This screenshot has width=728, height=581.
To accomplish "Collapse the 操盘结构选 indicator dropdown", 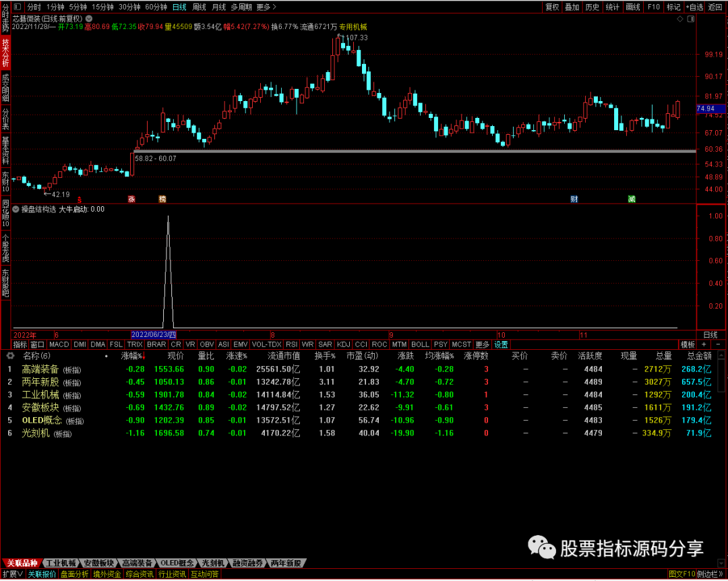I will pyautogui.click(x=16, y=210).
